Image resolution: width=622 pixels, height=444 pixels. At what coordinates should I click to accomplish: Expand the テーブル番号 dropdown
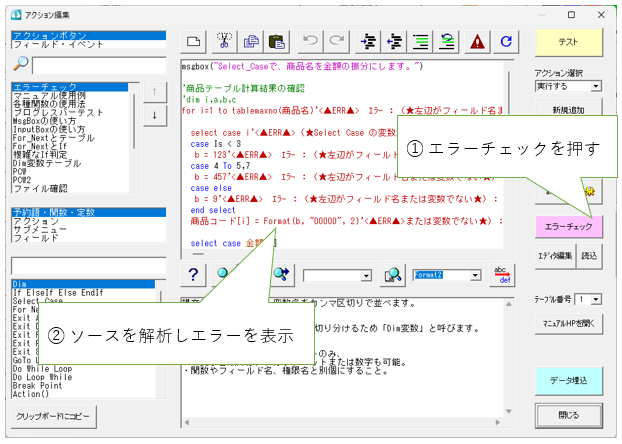[x=597, y=299]
